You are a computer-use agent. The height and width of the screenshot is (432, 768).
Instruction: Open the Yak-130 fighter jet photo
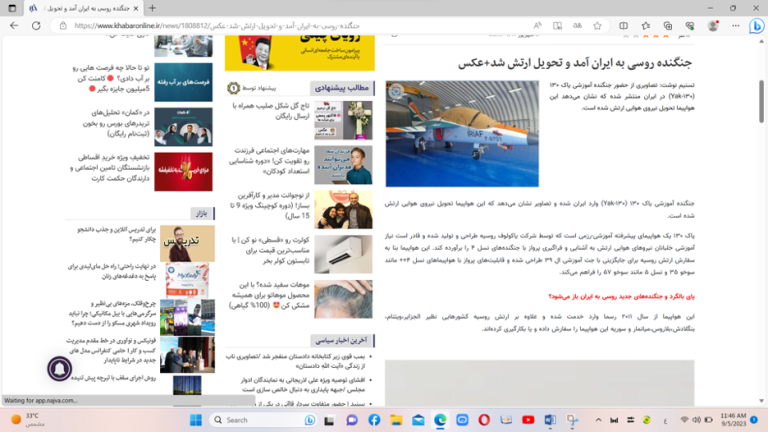tap(461, 133)
